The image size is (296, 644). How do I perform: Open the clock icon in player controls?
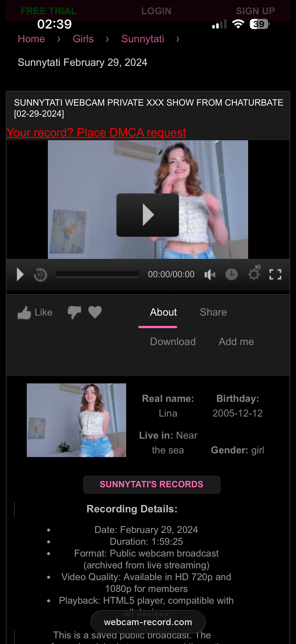point(231,274)
